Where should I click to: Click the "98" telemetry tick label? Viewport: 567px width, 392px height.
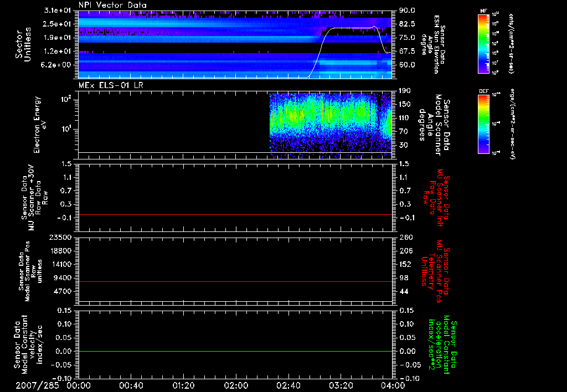pyautogui.click(x=403, y=278)
